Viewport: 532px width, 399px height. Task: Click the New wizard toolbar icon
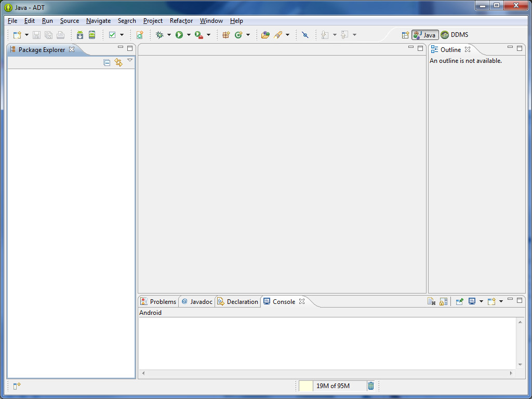(x=17, y=35)
